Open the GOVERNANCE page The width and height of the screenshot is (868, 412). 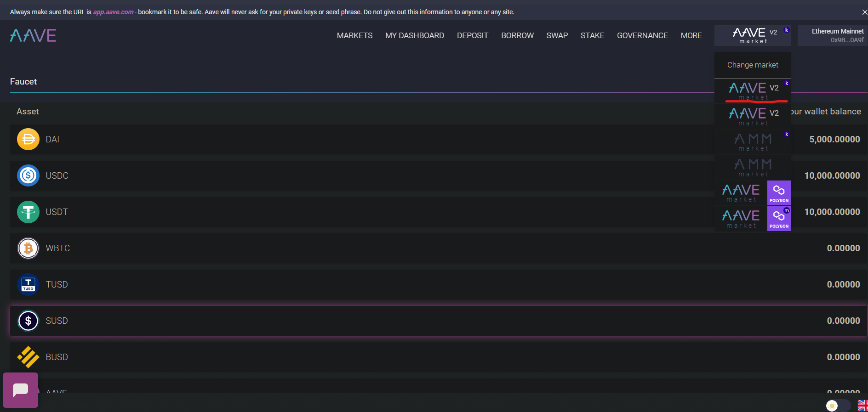[x=642, y=35]
